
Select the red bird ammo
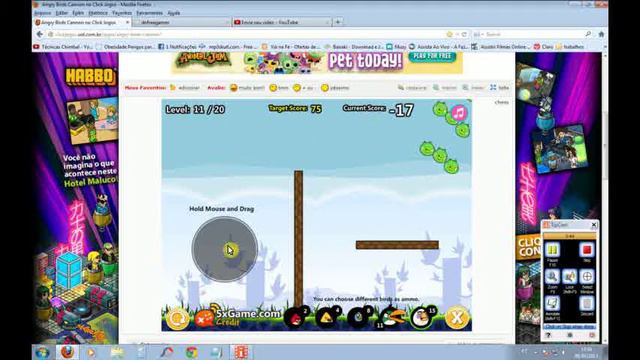pyautogui.click(x=295, y=318)
